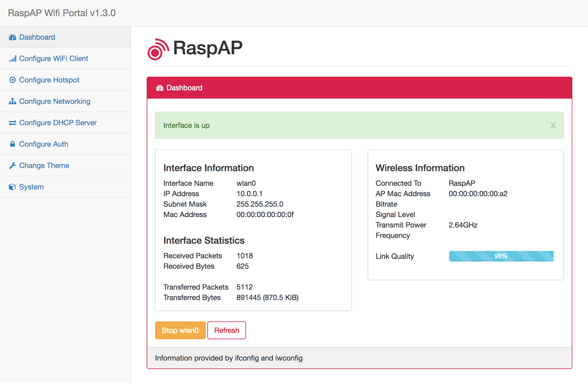Click the padlock icon for Configure Auth
The image size is (588, 383).
12,144
